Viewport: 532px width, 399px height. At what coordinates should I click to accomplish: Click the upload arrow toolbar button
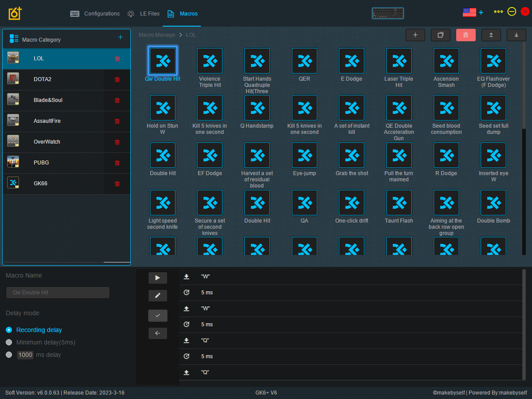pos(491,35)
